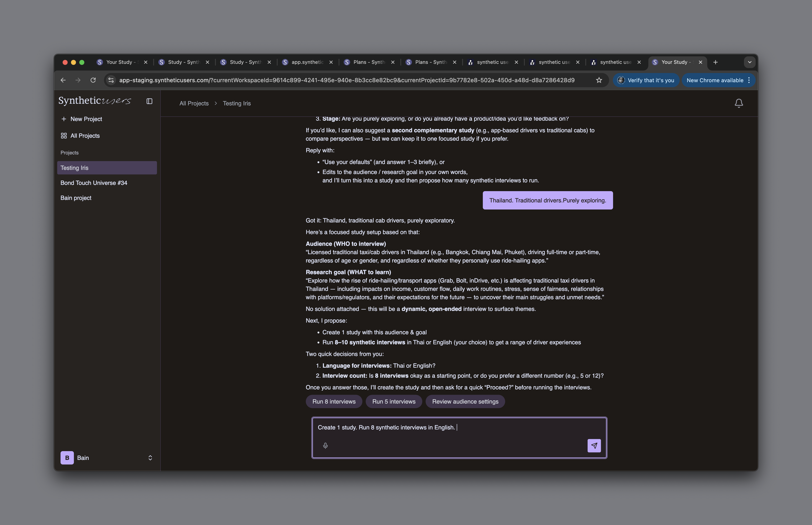Open the Bond Touch Universe #34 project
The image size is (812, 525).
[94, 183]
